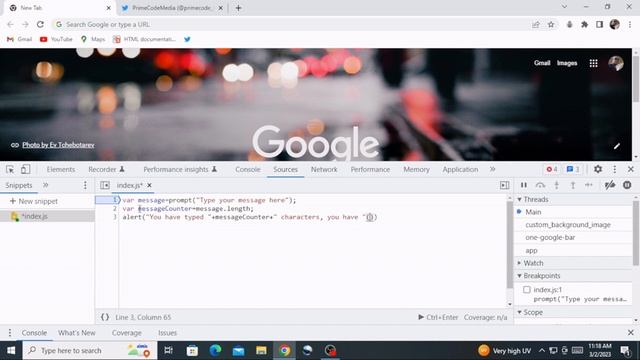
Task: Open the Twitter bookmark icon
Action: 187,39
